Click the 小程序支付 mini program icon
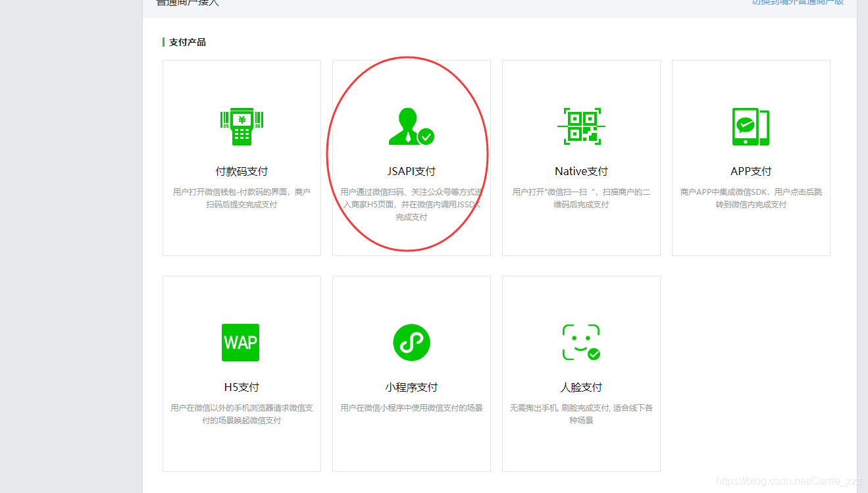 pos(411,342)
